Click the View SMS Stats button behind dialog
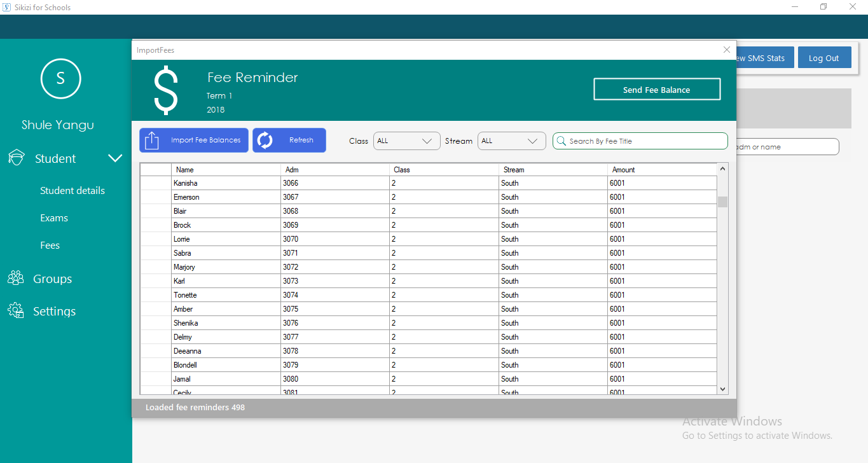868x463 pixels. pos(765,58)
